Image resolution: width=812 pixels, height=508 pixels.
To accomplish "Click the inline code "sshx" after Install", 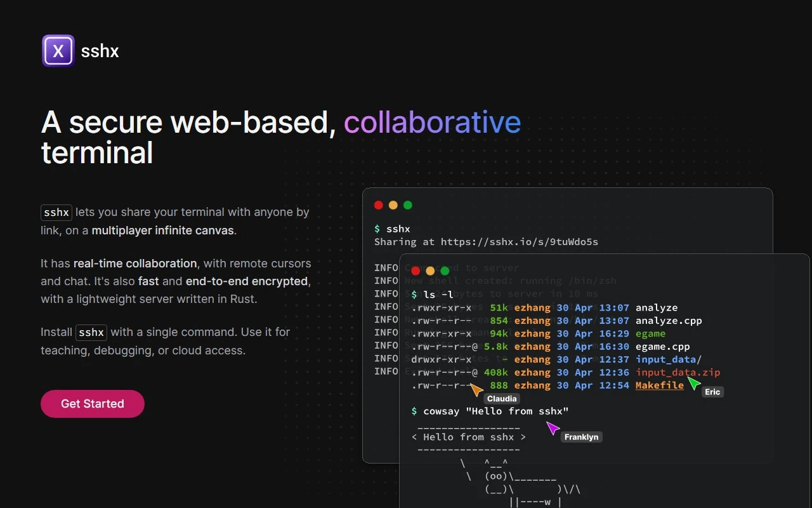I will 91,332.
